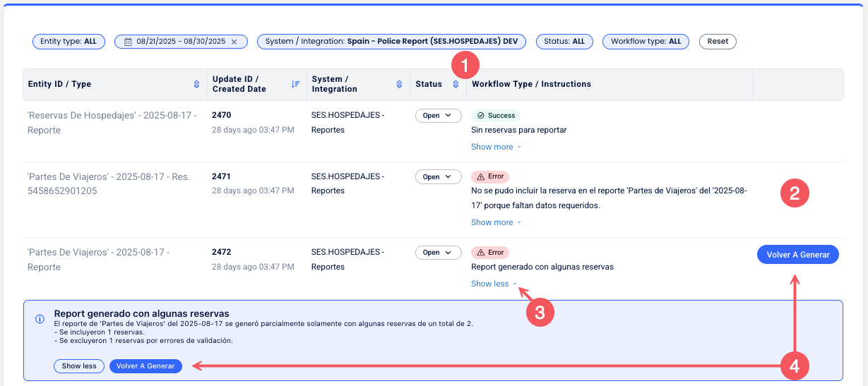Open Status dropdown for update 2470
868x386 pixels.
(x=438, y=116)
